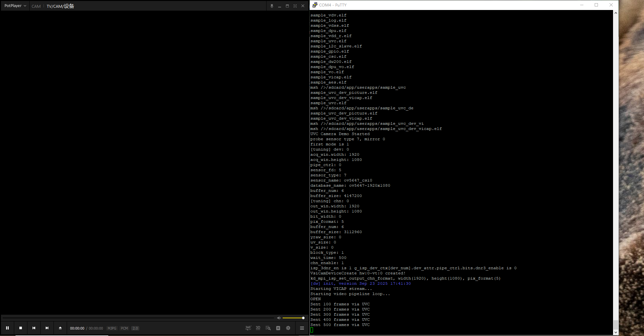Enter PotPlayer fullscreen mode icon
The image size is (644, 336).
[295, 6]
